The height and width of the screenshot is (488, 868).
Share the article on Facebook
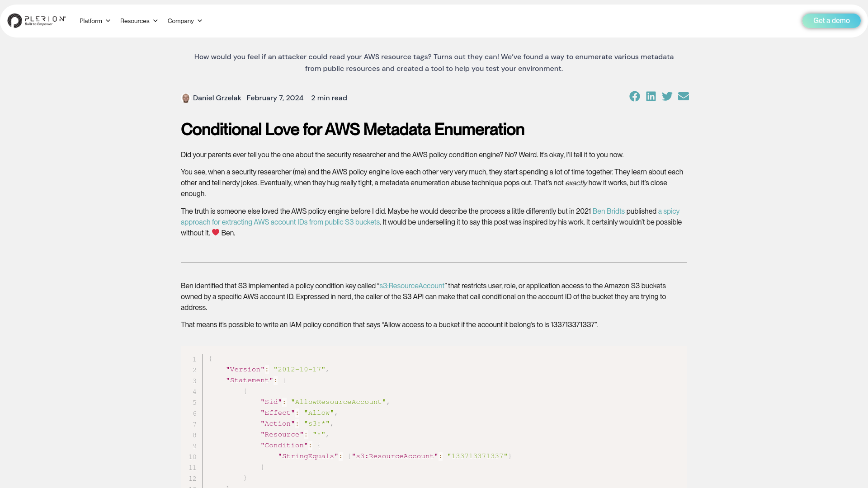[x=635, y=96]
